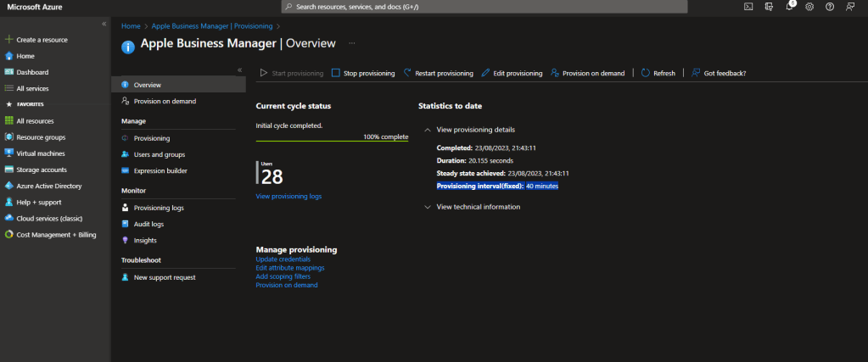The image size is (868, 362).
Task: Click Stop provisioning in the toolbar
Action: click(x=363, y=73)
